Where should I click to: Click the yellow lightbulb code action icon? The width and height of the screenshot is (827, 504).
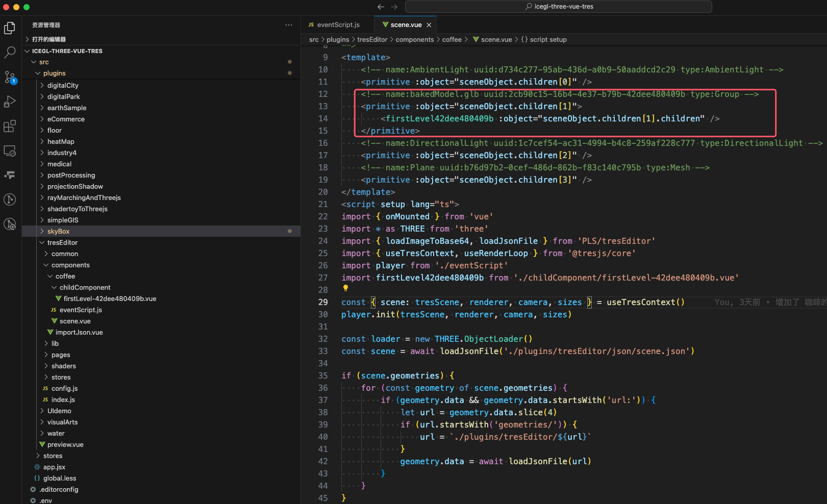pos(345,288)
